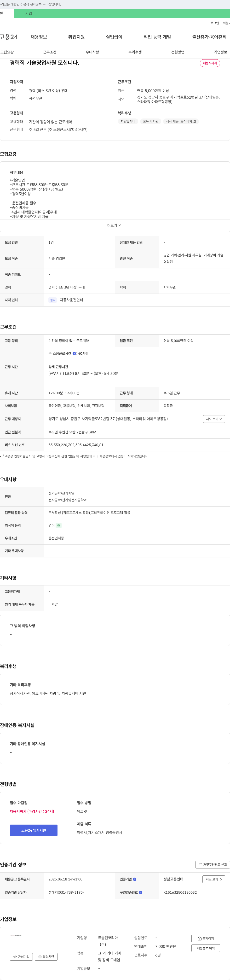The width and height of the screenshot is (230, 980).
Task: Report via 거짓구인광고 신고 button
Action: click(x=213, y=865)
